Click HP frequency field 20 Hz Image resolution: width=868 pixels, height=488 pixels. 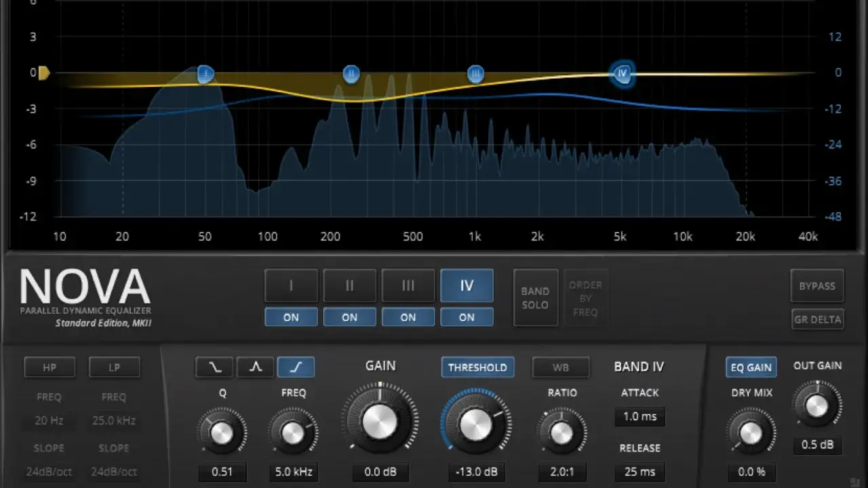coord(49,420)
